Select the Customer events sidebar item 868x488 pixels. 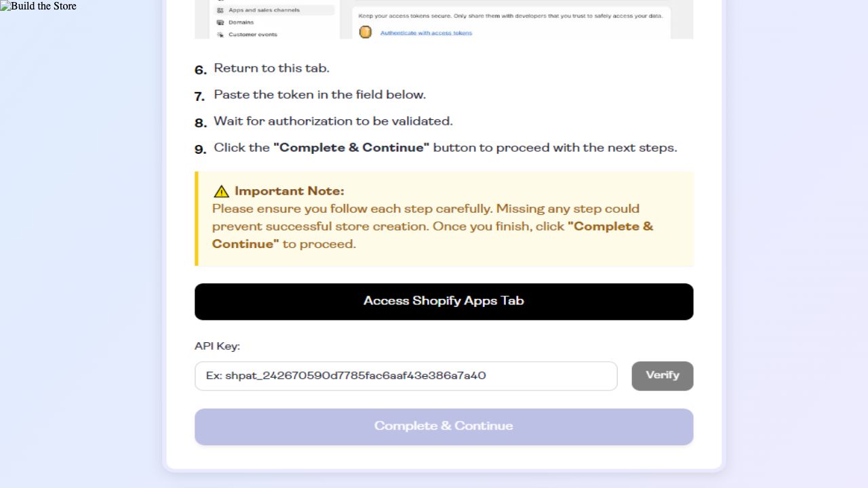coord(252,35)
